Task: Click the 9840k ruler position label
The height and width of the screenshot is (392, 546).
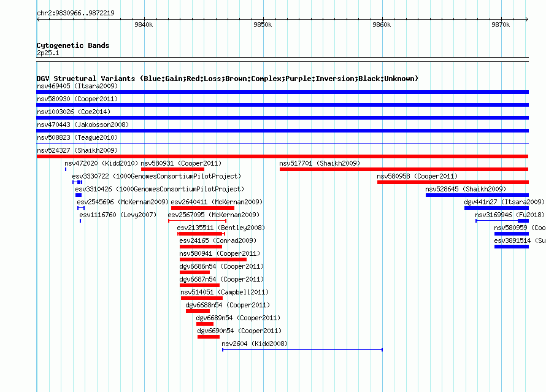Action: pyautogui.click(x=144, y=25)
